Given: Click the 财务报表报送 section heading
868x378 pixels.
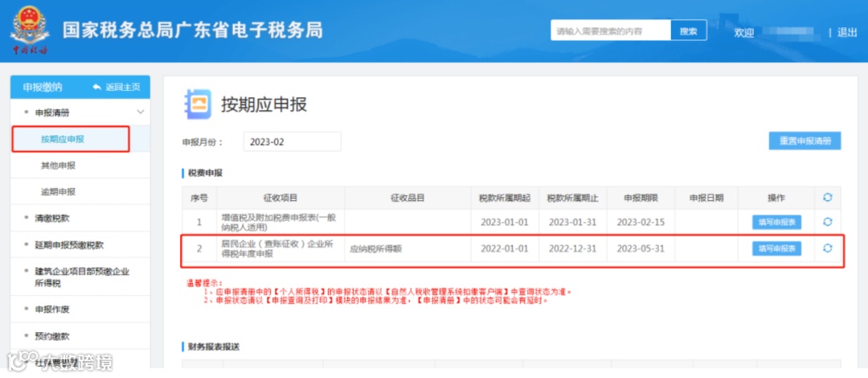Looking at the screenshot, I should pyautogui.click(x=214, y=347).
